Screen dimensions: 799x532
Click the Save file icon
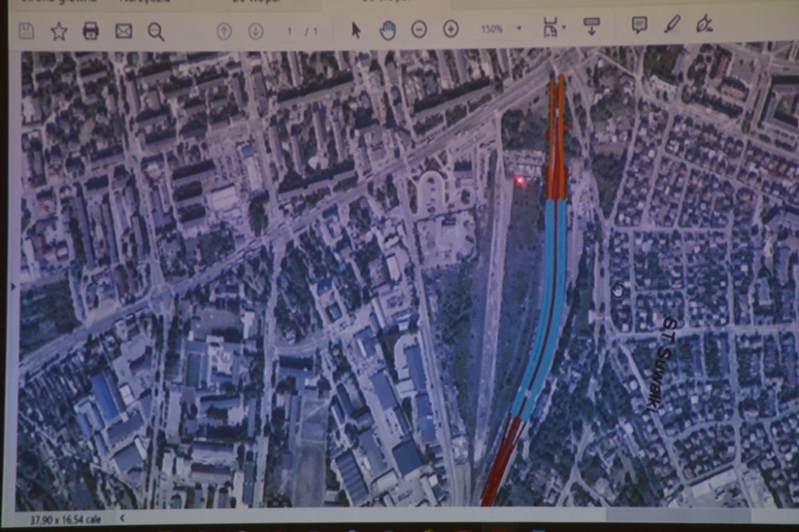tap(26, 31)
